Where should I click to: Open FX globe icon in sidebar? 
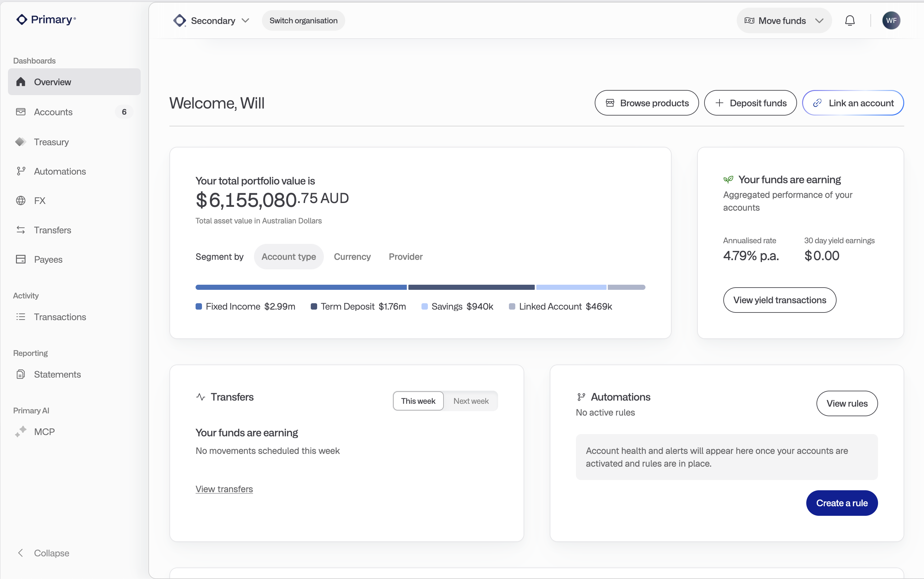pos(21,201)
